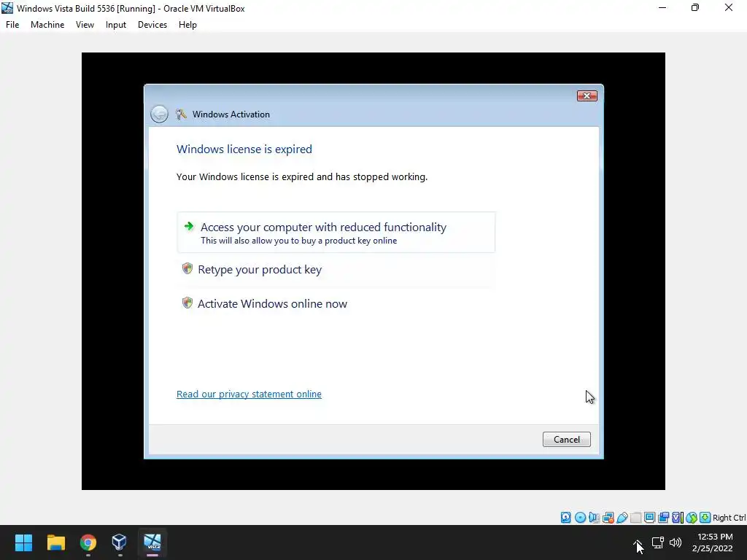The width and height of the screenshot is (747, 560).
Task: Click the shield icon beside Retype your product key
Action: (187, 268)
